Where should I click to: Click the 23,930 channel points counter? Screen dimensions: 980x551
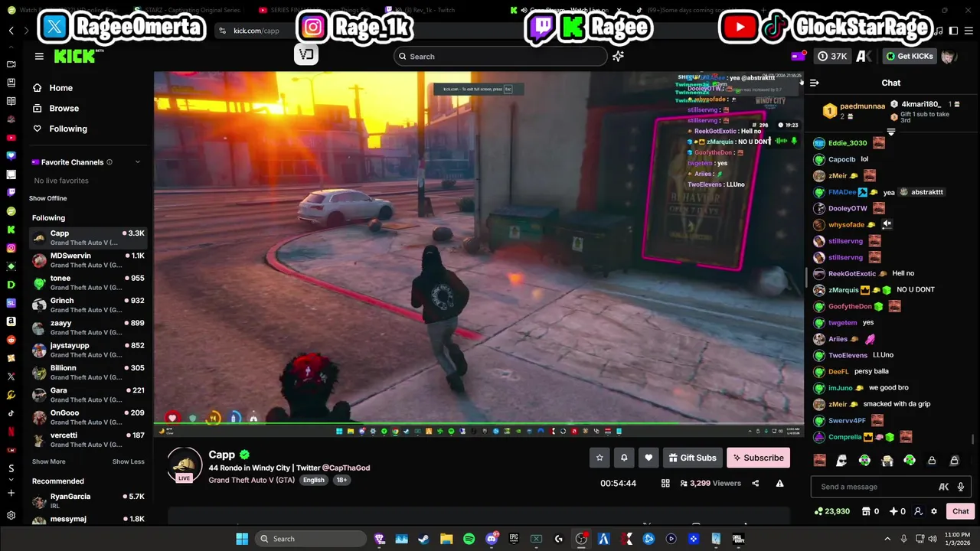point(832,511)
